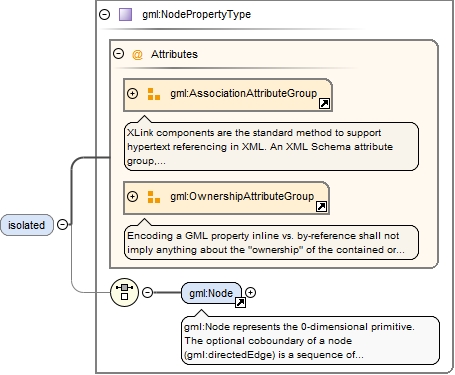Select the gml:Node element
Image resolution: width=455 pixels, height=375 pixels.
coord(211,293)
